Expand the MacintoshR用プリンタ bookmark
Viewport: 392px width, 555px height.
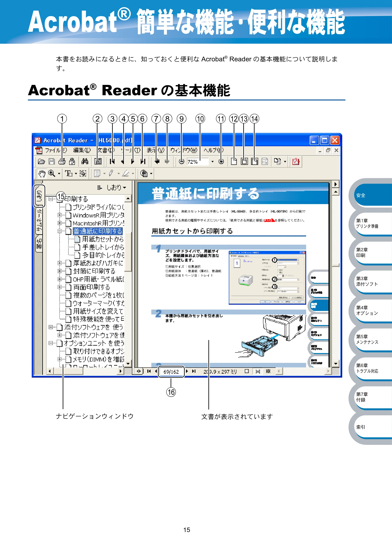tap(59, 223)
